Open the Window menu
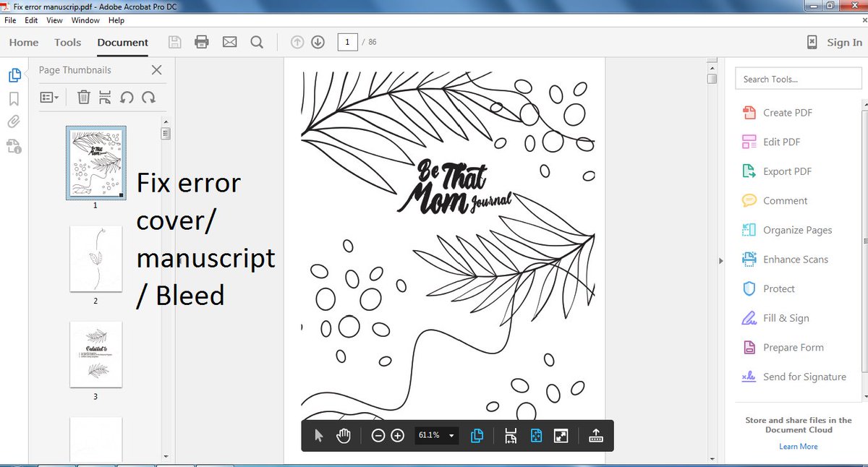 85,20
